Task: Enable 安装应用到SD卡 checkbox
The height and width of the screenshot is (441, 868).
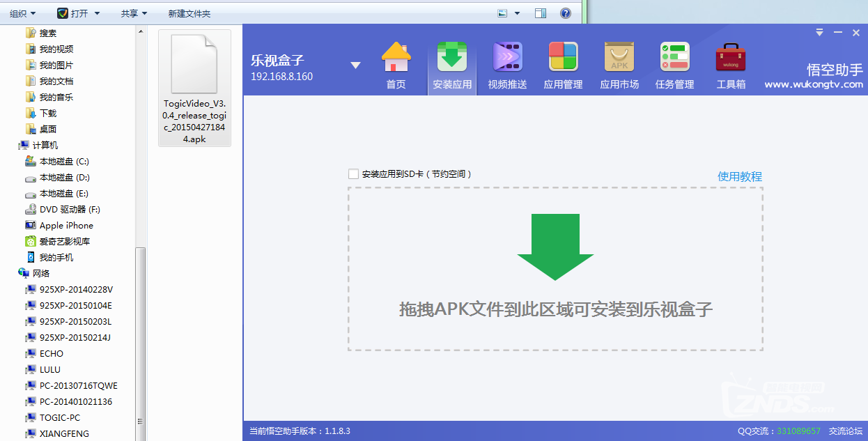Action: click(353, 174)
